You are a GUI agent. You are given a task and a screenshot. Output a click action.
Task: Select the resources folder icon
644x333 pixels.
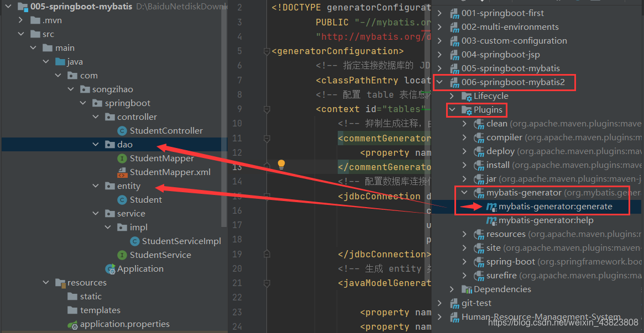coord(60,283)
